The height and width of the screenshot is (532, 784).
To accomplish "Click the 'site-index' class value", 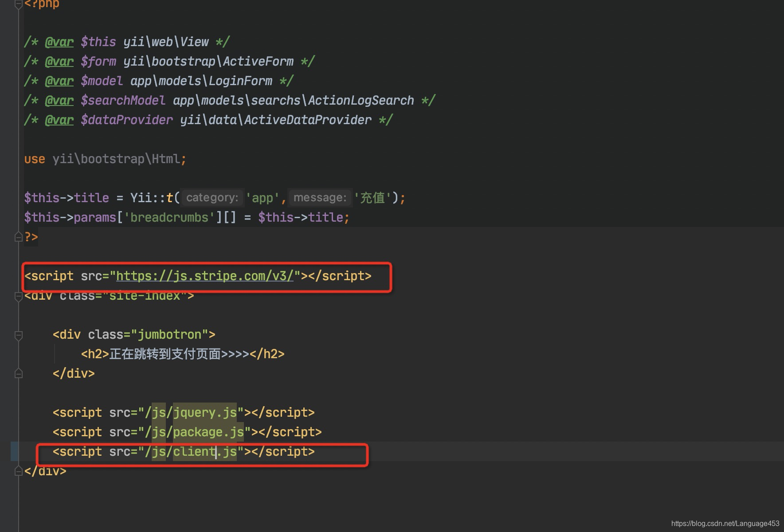I will click(145, 296).
